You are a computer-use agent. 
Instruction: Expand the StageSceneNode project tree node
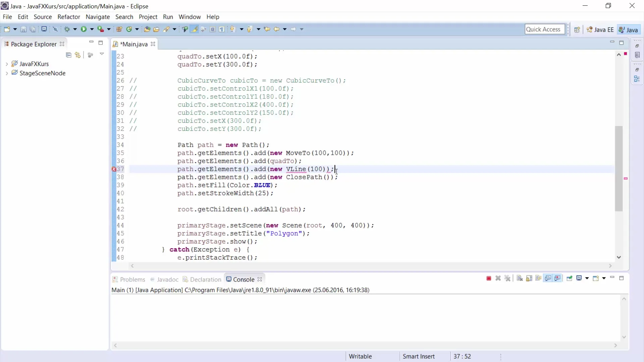point(7,73)
